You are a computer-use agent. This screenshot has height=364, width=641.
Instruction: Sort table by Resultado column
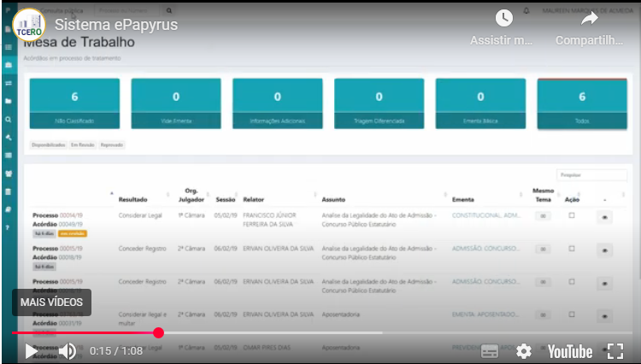133,199
